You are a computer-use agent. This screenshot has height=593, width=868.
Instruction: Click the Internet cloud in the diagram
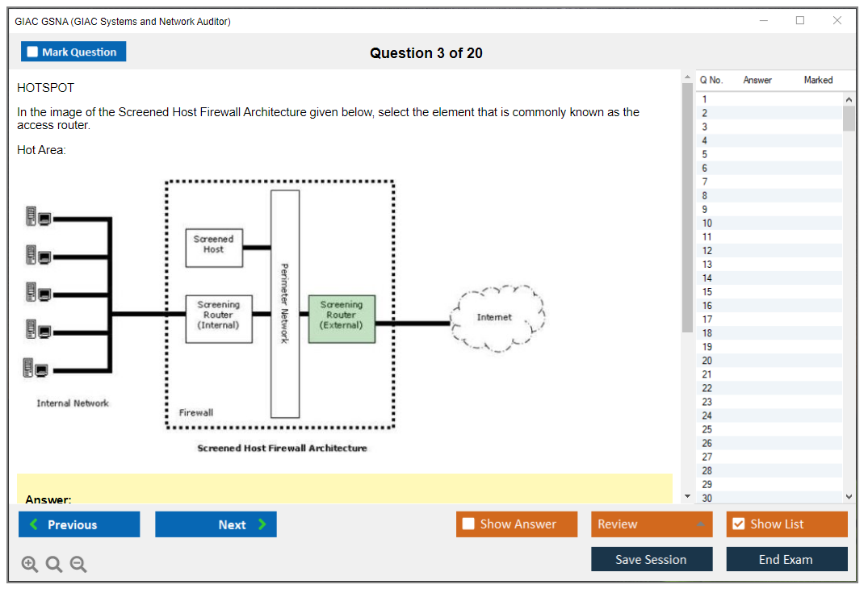coord(495,319)
